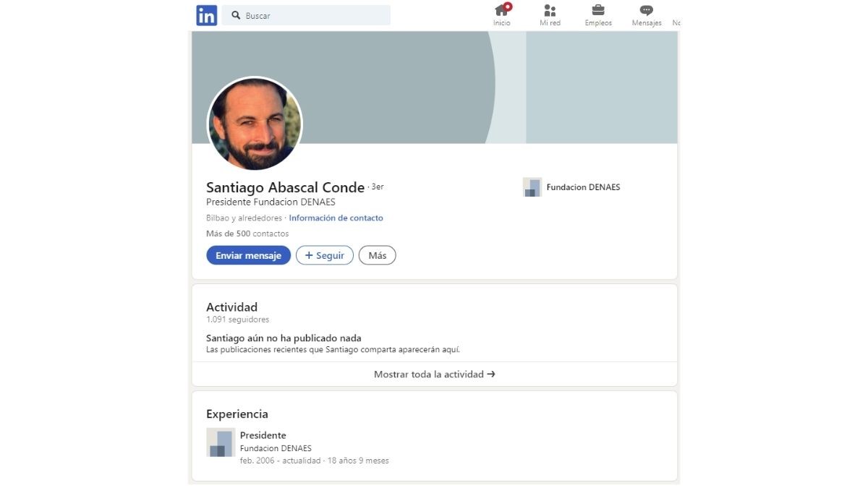Follow Santiago via the Seguir button
The width and height of the screenshot is (868, 488).
(324, 255)
